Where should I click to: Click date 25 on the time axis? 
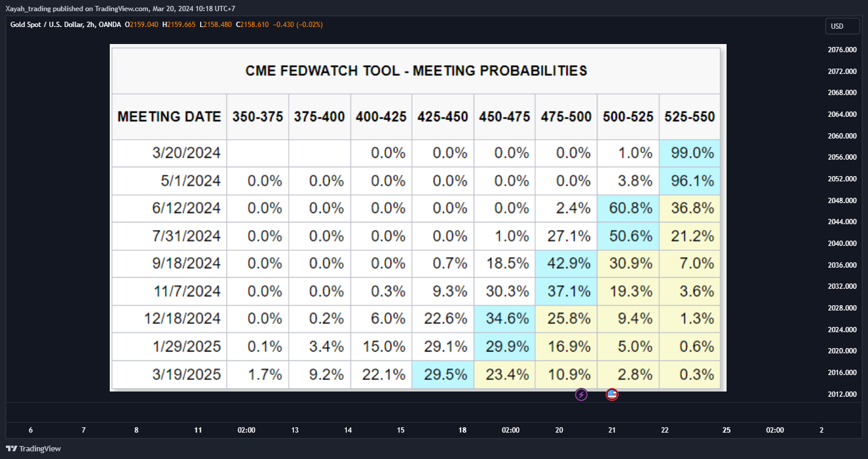pyautogui.click(x=727, y=430)
